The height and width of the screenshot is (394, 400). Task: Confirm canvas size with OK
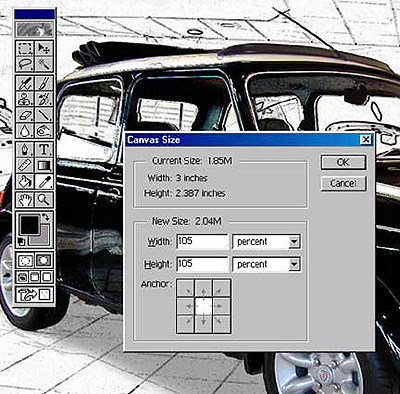tap(343, 163)
